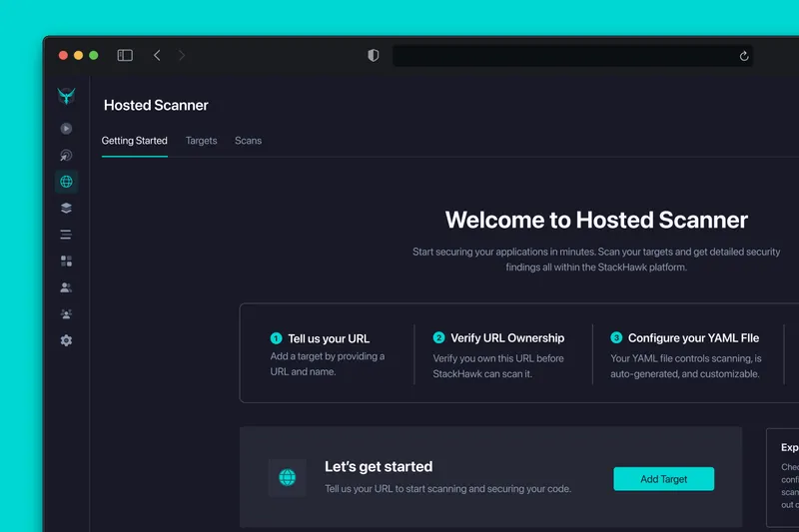This screenshot has width=799, height=532.
Task: Switch to the Scans tab
Action: point(248,141)
